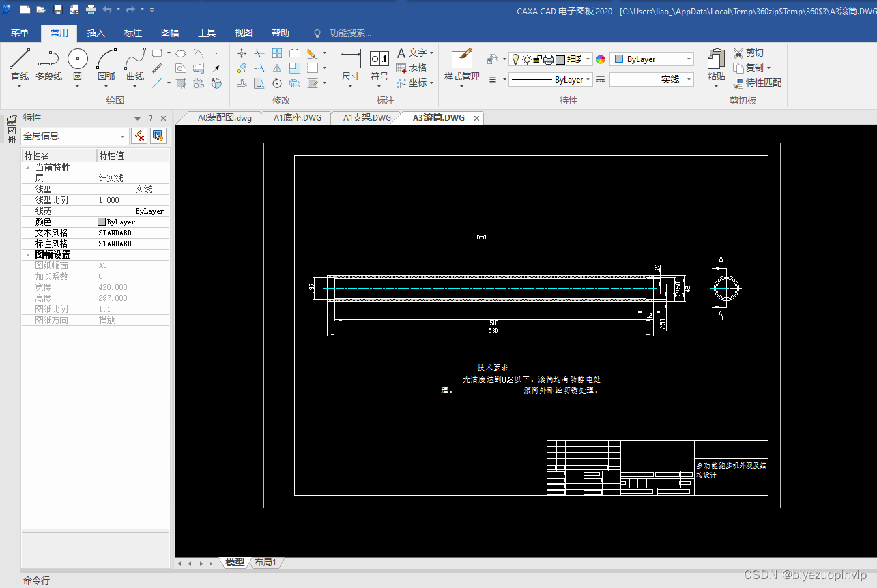This screenshot has width=877, height=588.
Task: Click the print icon in title bar
Action: click(91, 10)
